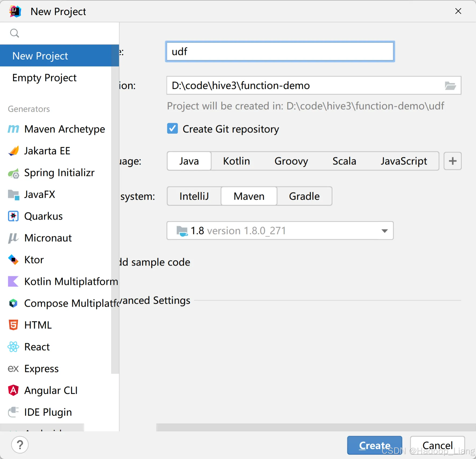Click the Ktor icon
Viewport: 476px width, 459px height.
pos(13,260)
